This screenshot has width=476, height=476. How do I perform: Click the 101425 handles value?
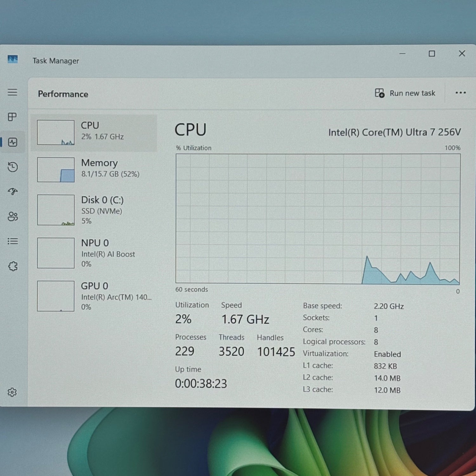276,352
